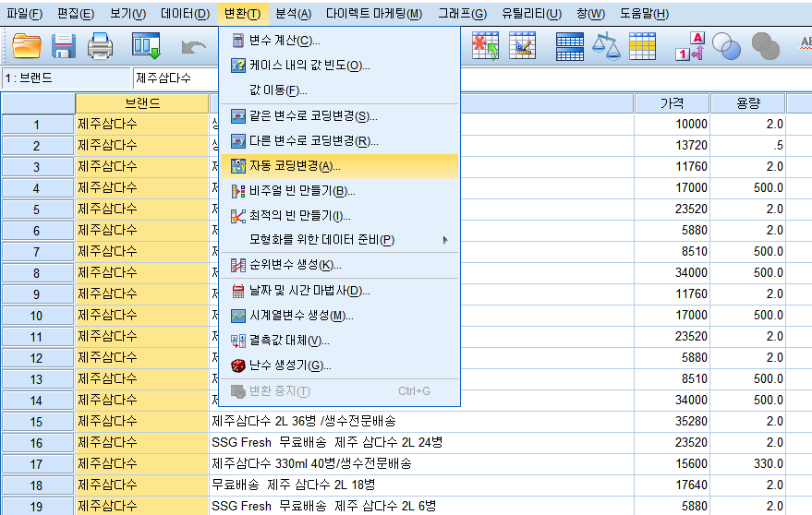This screenshot has width=812, height=515.
Task: Click price cell 13720
Action: (x=672, y=146)
